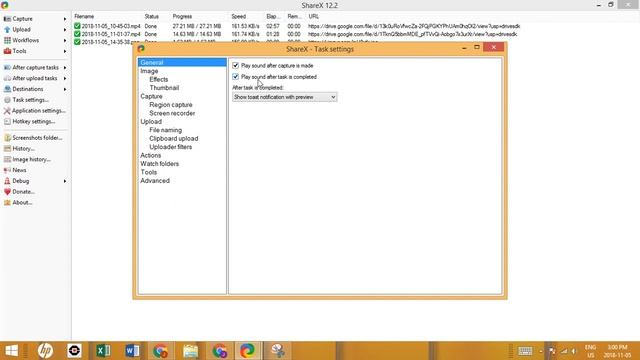Select General in Task settings tree
The height and width of the screenshot is (360, 640).
[152, 62]
